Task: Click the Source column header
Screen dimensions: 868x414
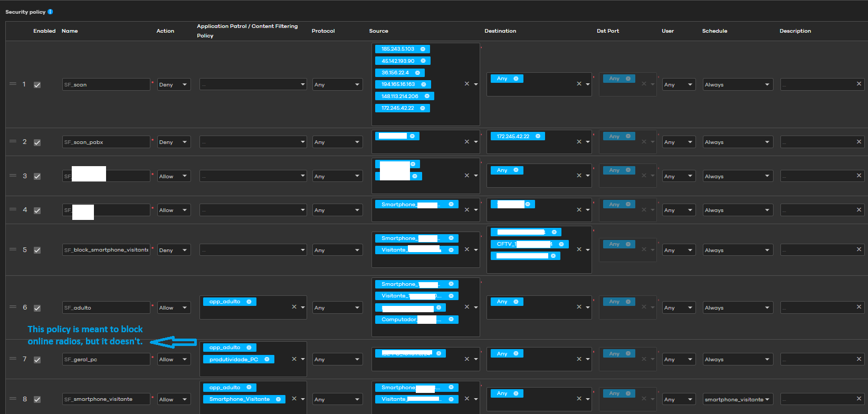Action: coord(378,31)
